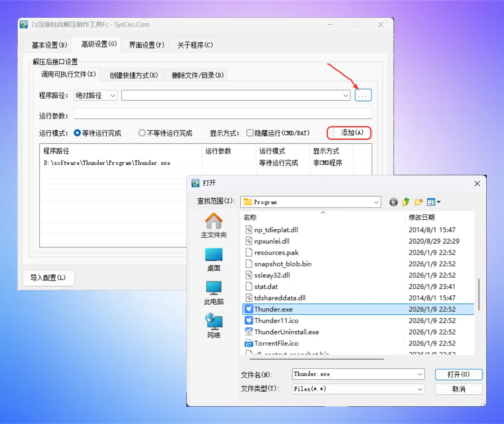Expand the 查找范围 Program folder dropdown

pyautogui.click(x=376, y=202)
